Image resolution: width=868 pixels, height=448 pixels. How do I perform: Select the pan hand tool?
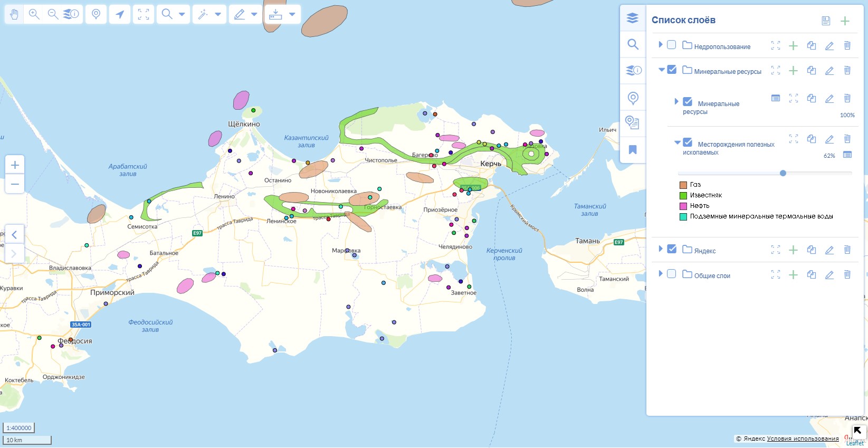click(14, 14)
